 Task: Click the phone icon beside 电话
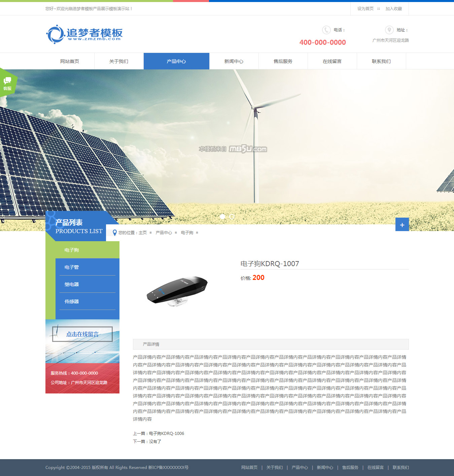coord(326,30)
